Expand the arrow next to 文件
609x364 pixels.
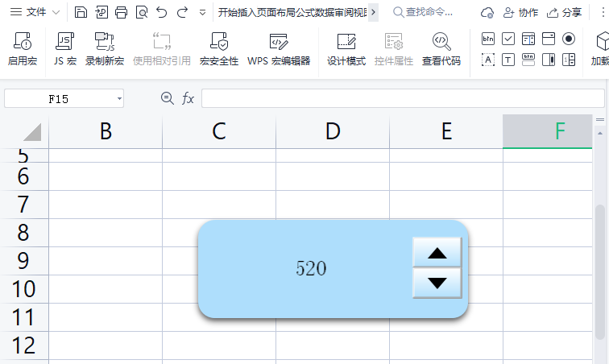tap(56, 12)
